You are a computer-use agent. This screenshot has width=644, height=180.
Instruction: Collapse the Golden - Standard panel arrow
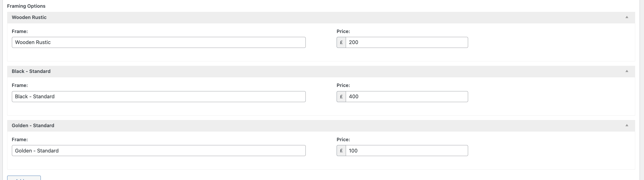coord(627,125)
